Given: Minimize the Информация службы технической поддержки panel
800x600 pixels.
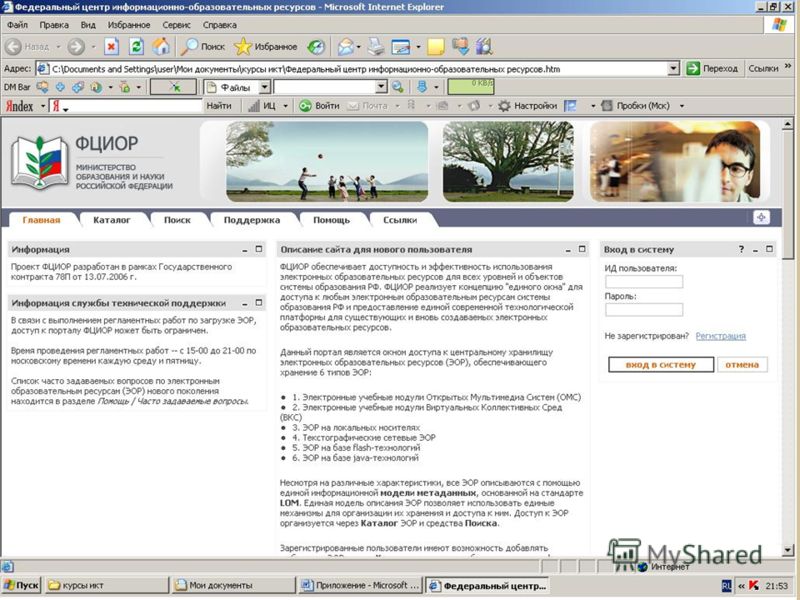Looking at the screenshot, I should pos(245,304).
